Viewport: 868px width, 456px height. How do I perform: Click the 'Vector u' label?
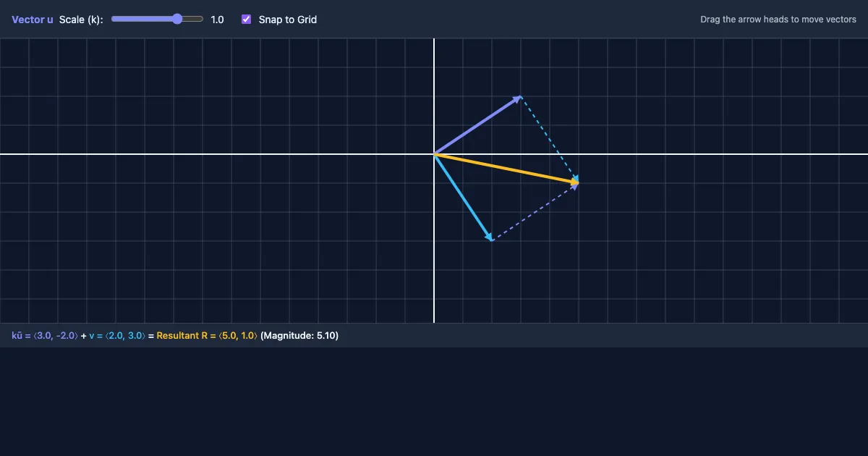[x=33, y=20]
